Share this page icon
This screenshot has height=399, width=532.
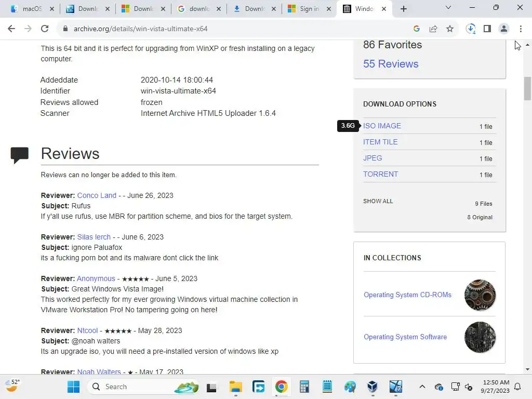pyautogui.click(x=433, y=29)
